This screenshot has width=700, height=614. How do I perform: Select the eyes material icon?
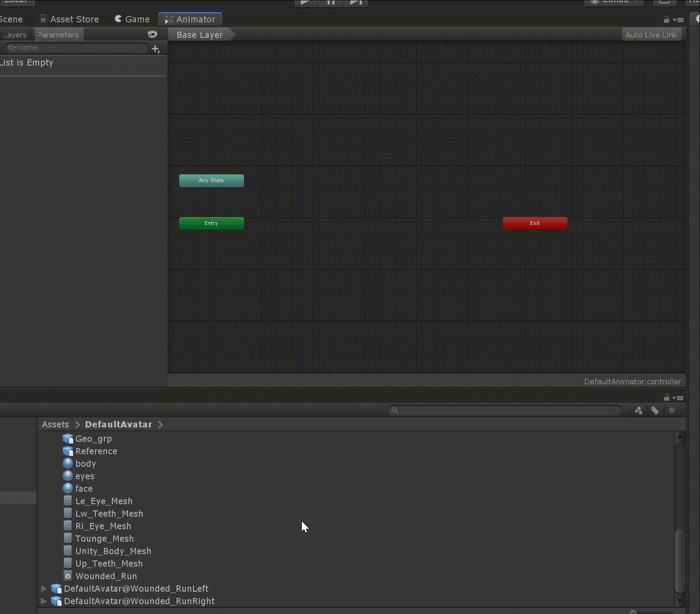[68, 476]
